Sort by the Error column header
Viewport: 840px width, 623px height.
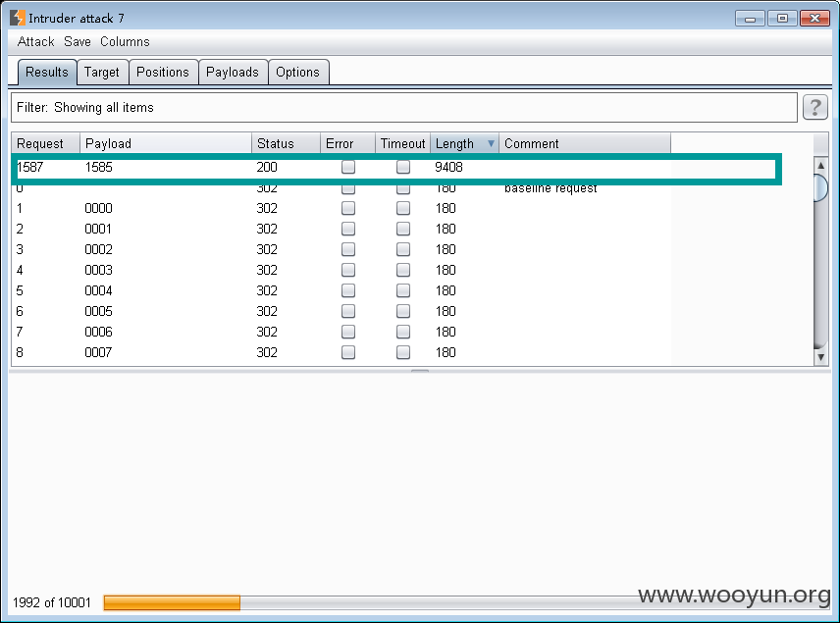(x=347, y=143)
